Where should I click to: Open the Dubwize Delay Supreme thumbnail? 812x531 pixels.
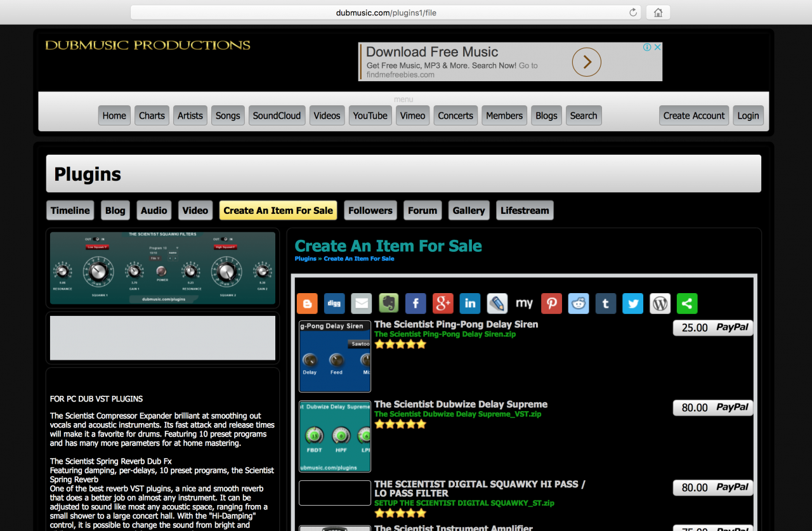point(335,436)
